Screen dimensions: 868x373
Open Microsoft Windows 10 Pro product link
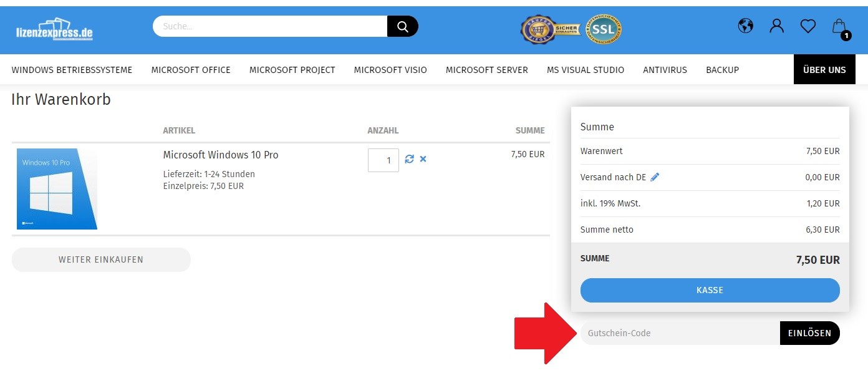pos(221,155)
